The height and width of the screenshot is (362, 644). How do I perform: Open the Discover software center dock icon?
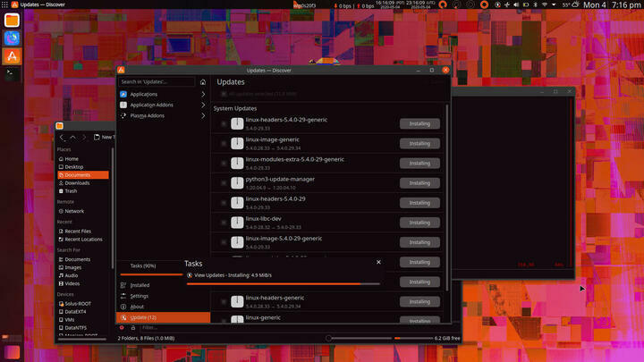pyautogui.click(x=12, y=55)
